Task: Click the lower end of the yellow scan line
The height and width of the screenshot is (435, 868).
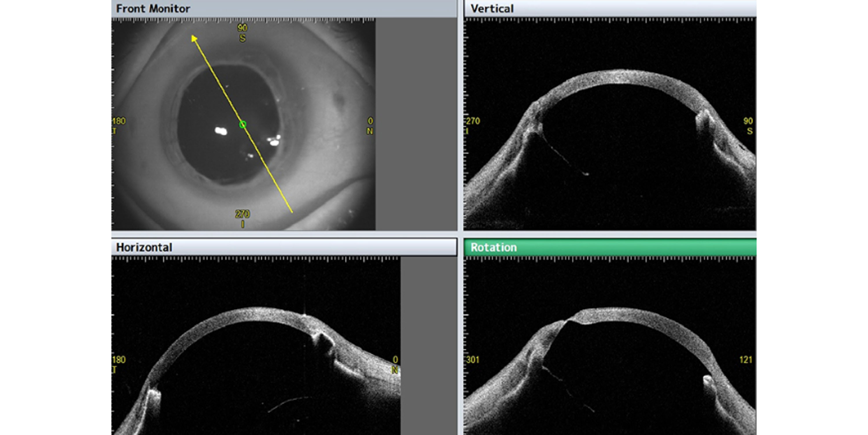Action: coord(291,211)
